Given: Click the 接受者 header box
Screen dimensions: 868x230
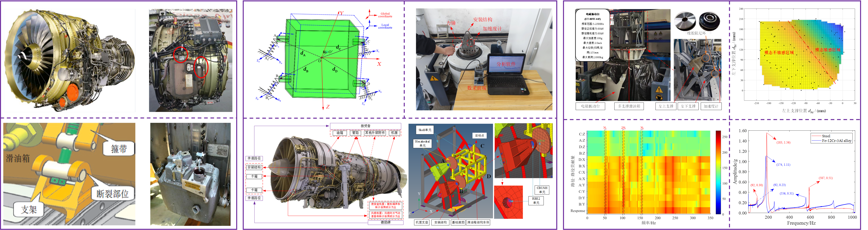Looking at the screenshot, I should (x=365, y=126).
